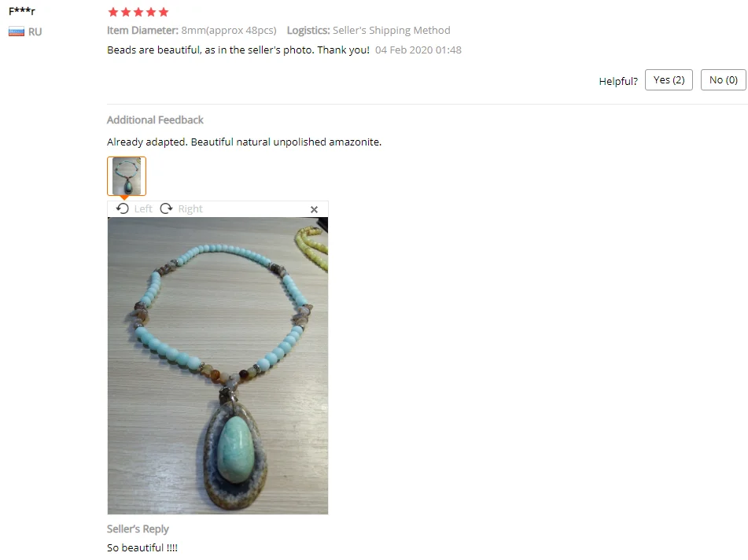Click the rotate left arrow icon

[123, 208]
